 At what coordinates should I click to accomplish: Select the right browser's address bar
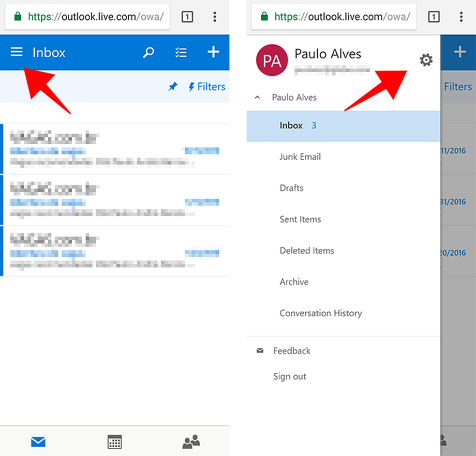click(334, 17)
